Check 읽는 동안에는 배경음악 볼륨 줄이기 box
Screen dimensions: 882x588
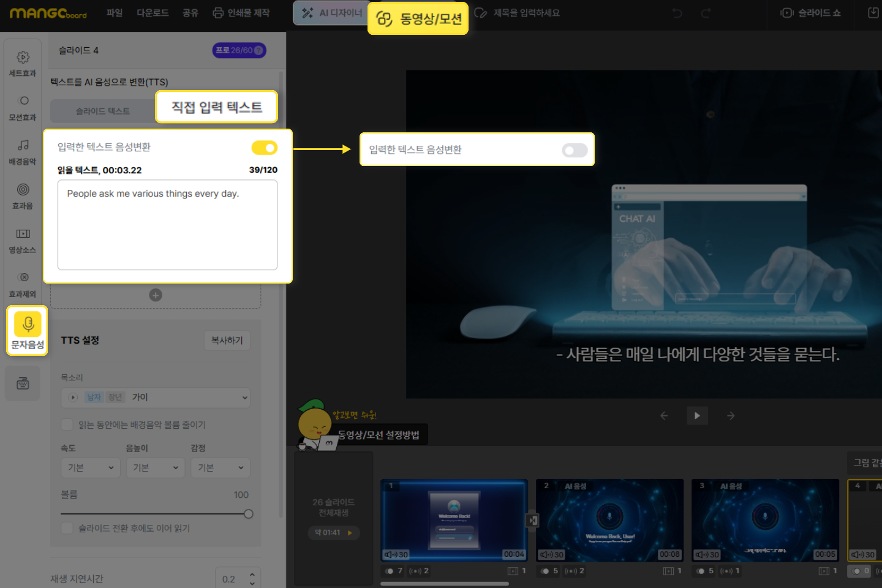(67, 424)
